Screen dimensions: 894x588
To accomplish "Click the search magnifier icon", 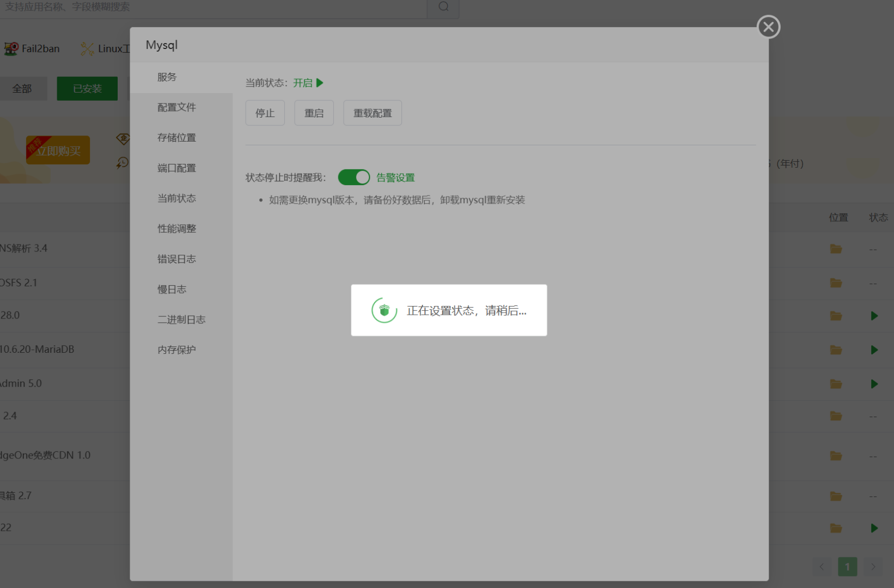I will click(443, 7).
